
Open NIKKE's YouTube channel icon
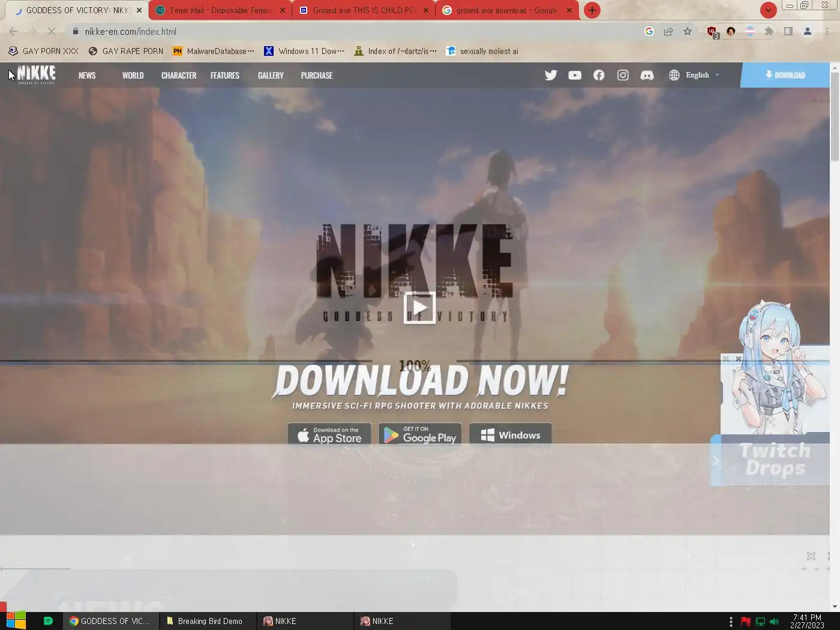(x=575, y=75)
